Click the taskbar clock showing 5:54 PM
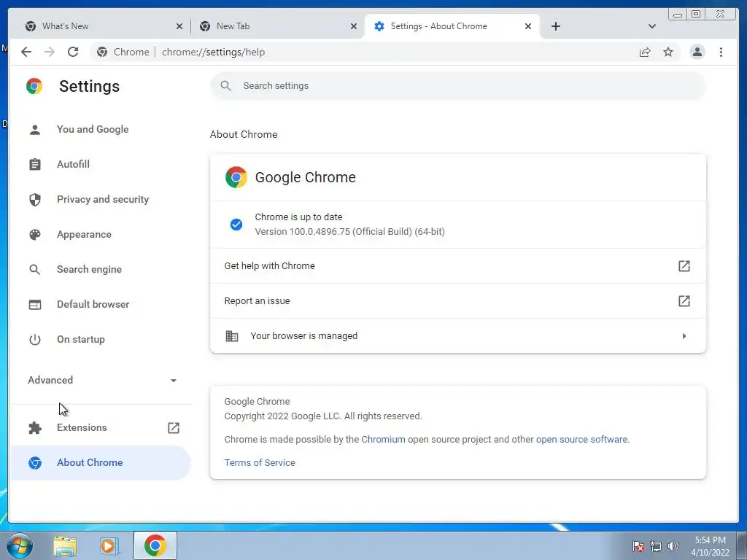 [x=710, y=546]
